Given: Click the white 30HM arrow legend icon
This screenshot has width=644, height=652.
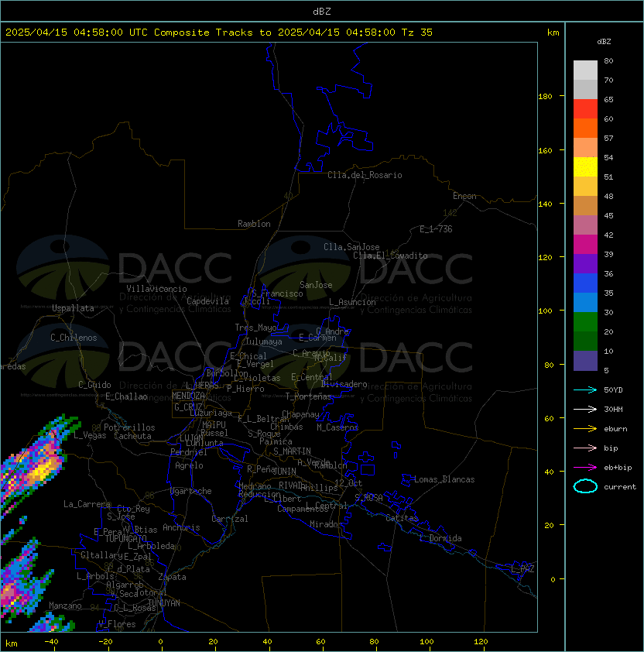Looking at the screenshot, I should (585, 409).
